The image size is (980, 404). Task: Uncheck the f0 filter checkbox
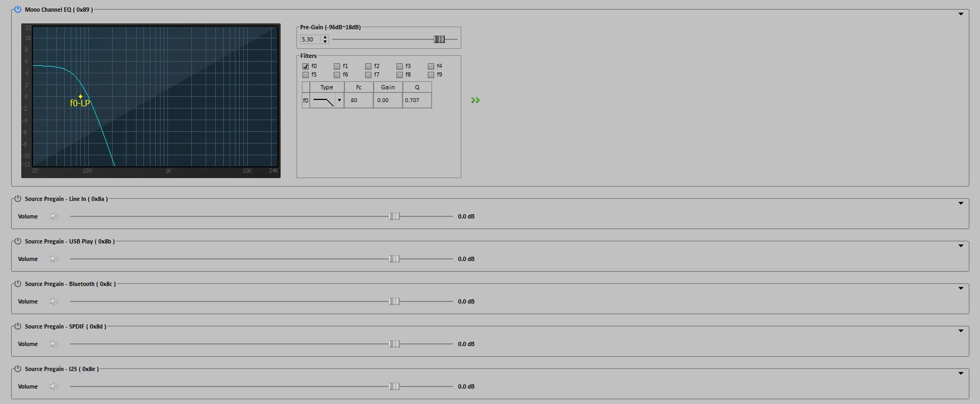coord(306,66)
